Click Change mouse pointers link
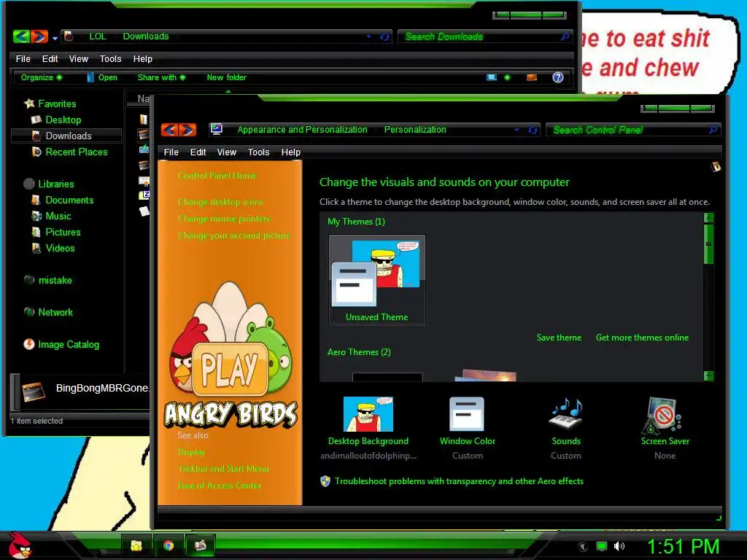This screenshot has height=560, width=747. [223, 219]
